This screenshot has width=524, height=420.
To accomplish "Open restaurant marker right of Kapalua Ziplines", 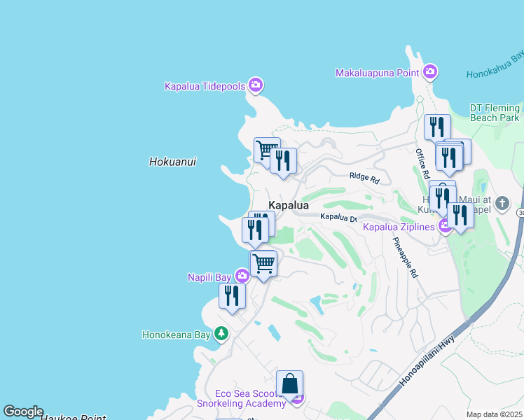I will click(x=460, y=216).
